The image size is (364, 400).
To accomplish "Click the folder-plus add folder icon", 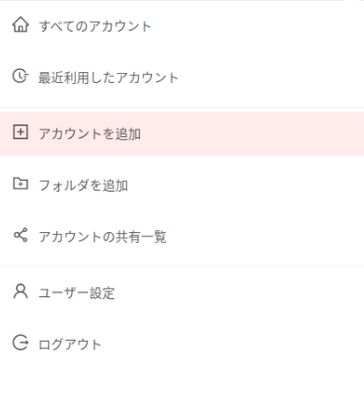I will tap(20, 184).
